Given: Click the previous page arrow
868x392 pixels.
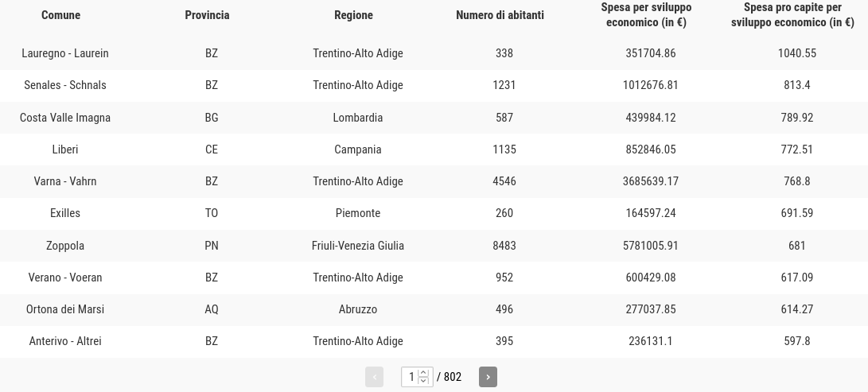Looking at the screenshot, I should coord(374,377).
